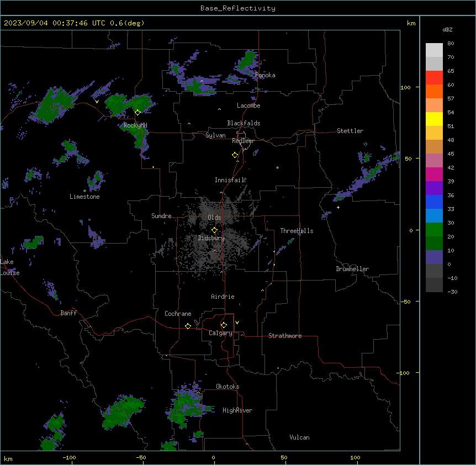Screen dimensions: 476x465
Task: Click the RedDeer label
Action: tap(243, 141)
